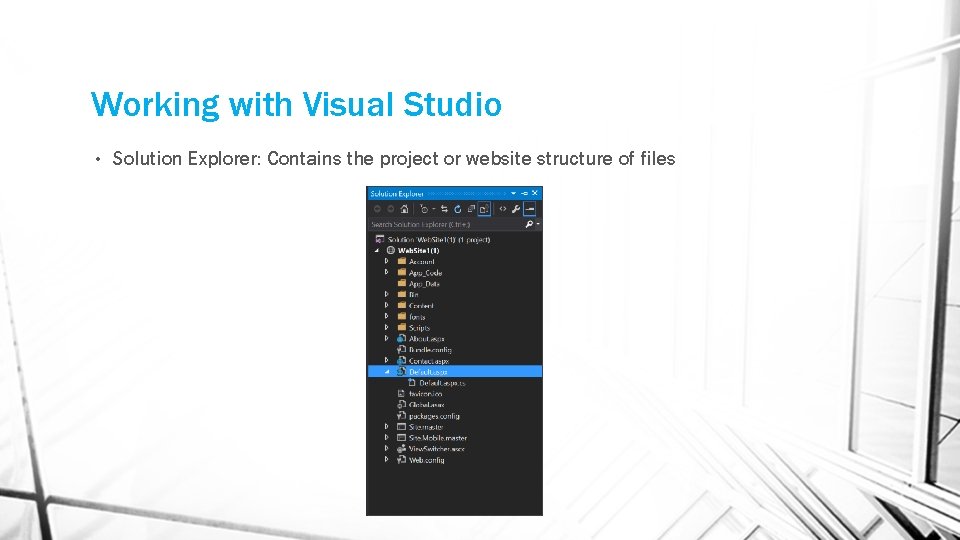Select the Content folder label
The width and height of the screenshot is (960, 540).
tap(421, 306)
